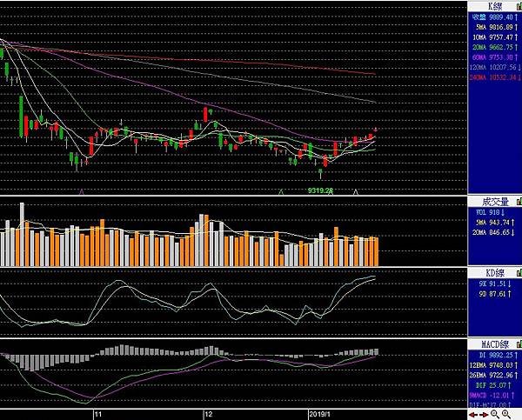Click the DIF 25.07 row

[x=493, y=385]
